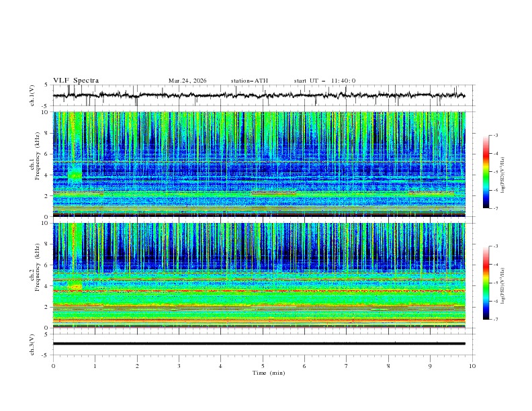Click the lower color scale bar for ch.2
The width and height of the screenshot is (532, 411).
(x=486, y=283)
